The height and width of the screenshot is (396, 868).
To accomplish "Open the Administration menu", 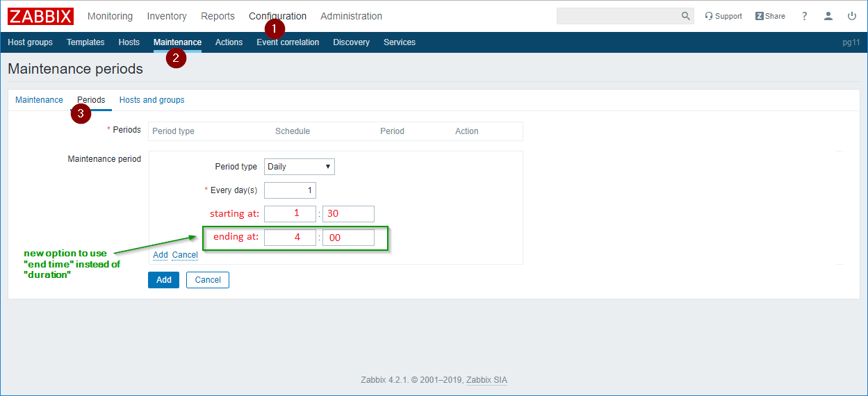I will pos(351,16).
